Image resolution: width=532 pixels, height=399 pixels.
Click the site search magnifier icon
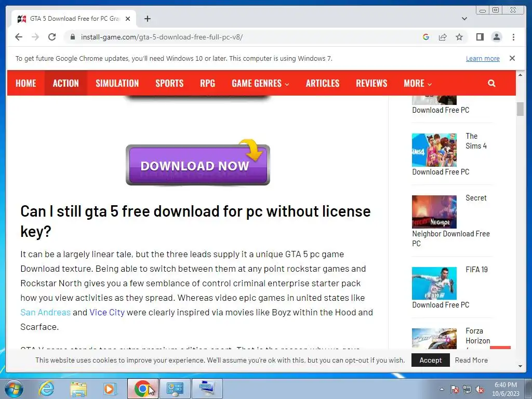491,83
